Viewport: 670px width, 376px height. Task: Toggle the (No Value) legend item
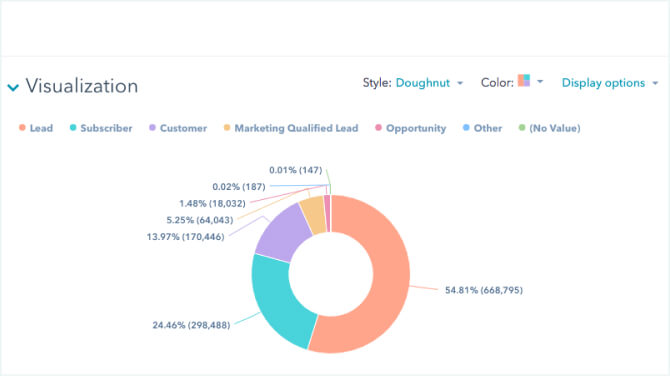(550, 128)
